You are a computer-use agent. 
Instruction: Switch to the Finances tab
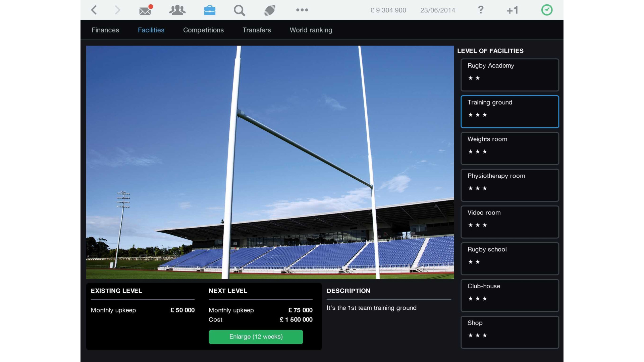click(105, 30)
